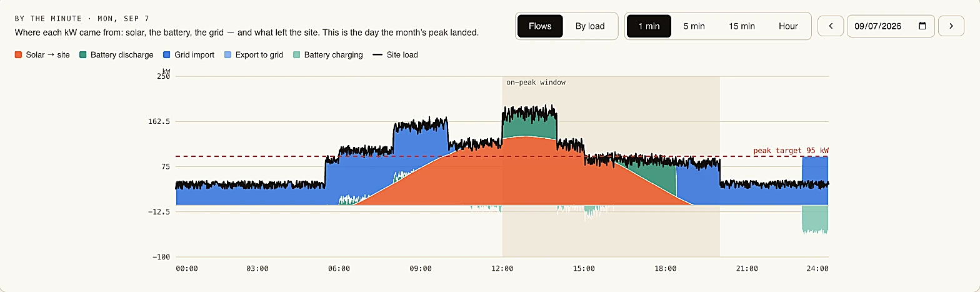Image resolution: width=980 pixels, height=292 pixels.
Task: Click the 09/07/2026 date field
Action: (x=891, y=26)
